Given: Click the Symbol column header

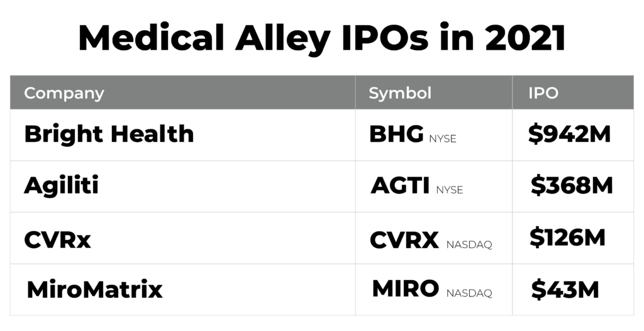Looking at the screenshot, I should coord(400,94).
